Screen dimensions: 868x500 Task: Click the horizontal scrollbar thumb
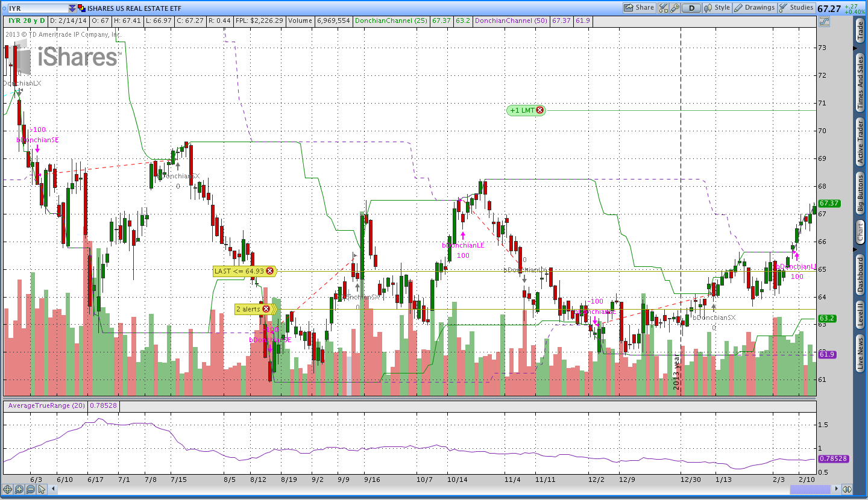coord(810,490)
